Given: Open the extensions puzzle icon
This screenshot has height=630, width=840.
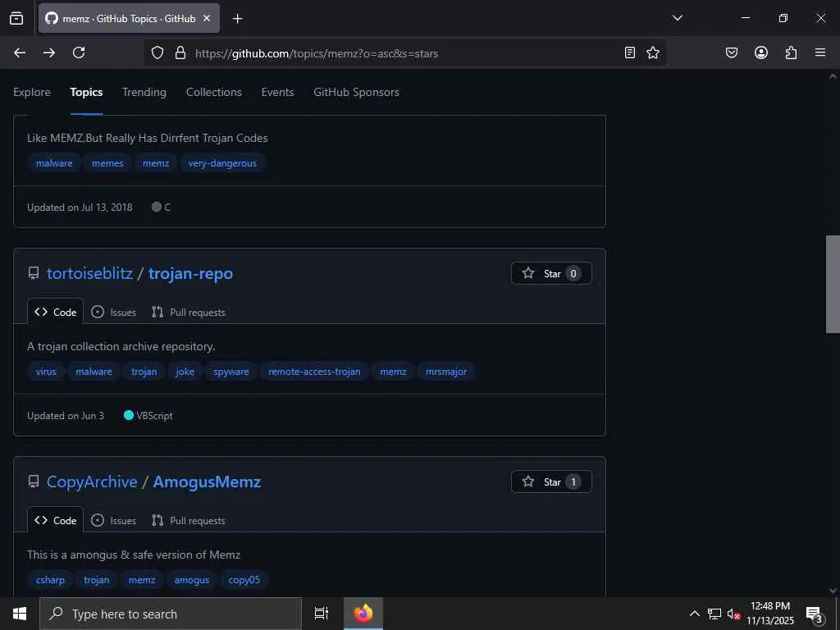Looking at the screenshot, I should coord(791,52).
